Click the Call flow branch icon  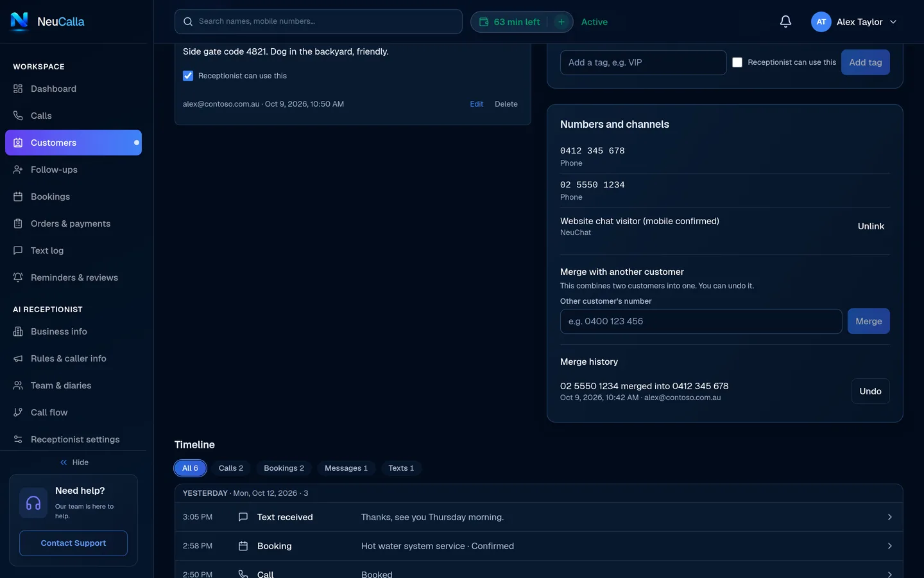[x=18, y=412]
